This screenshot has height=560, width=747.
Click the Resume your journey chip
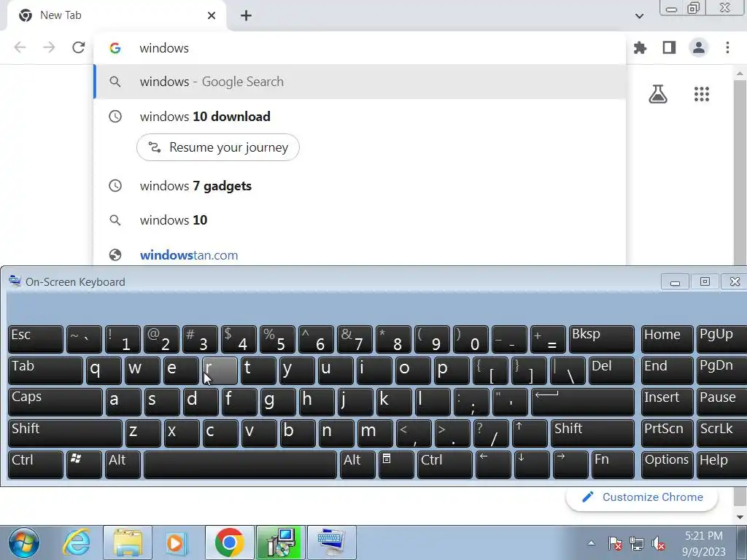(218, 147)
